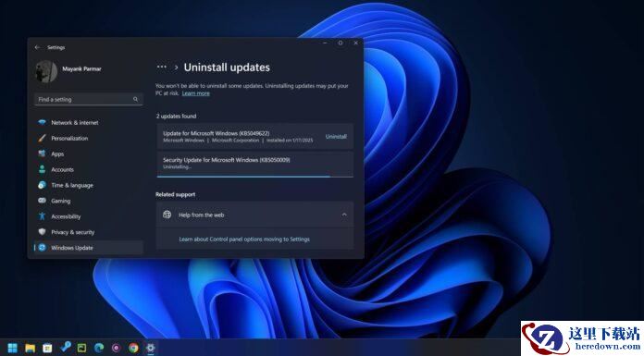This screenshot has height=356, width=644.
Task: Open the Learn more link
Action: (196, 93)
